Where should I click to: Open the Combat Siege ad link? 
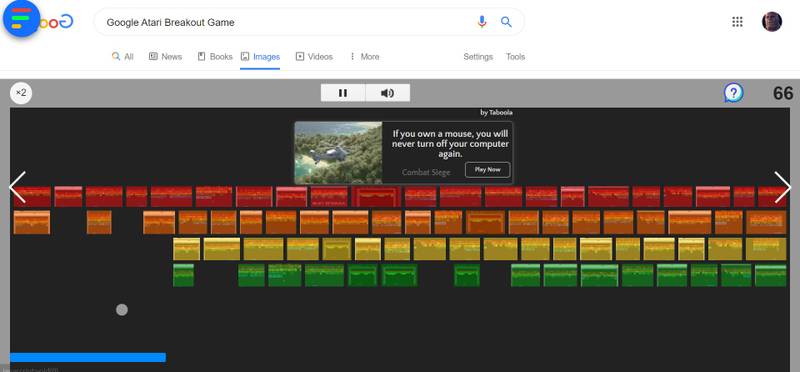coord(426,172)
